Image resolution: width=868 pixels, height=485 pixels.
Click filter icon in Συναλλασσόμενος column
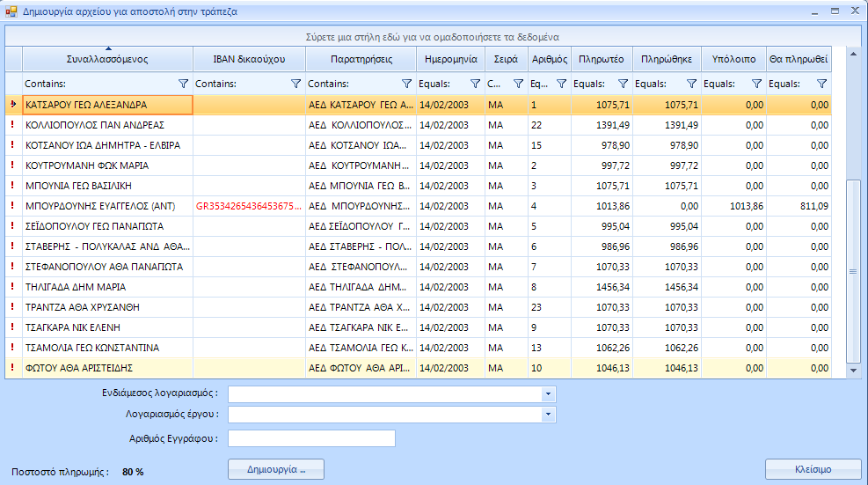(183, 84)
